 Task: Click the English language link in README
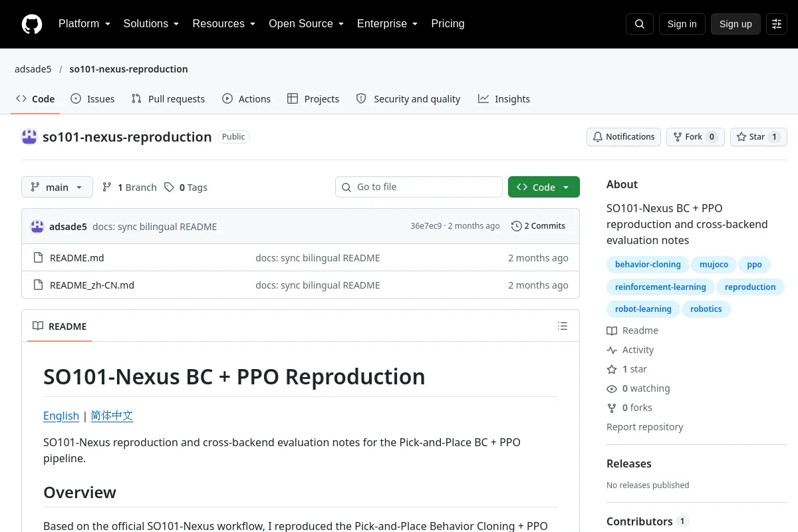(x=61, y=416)
